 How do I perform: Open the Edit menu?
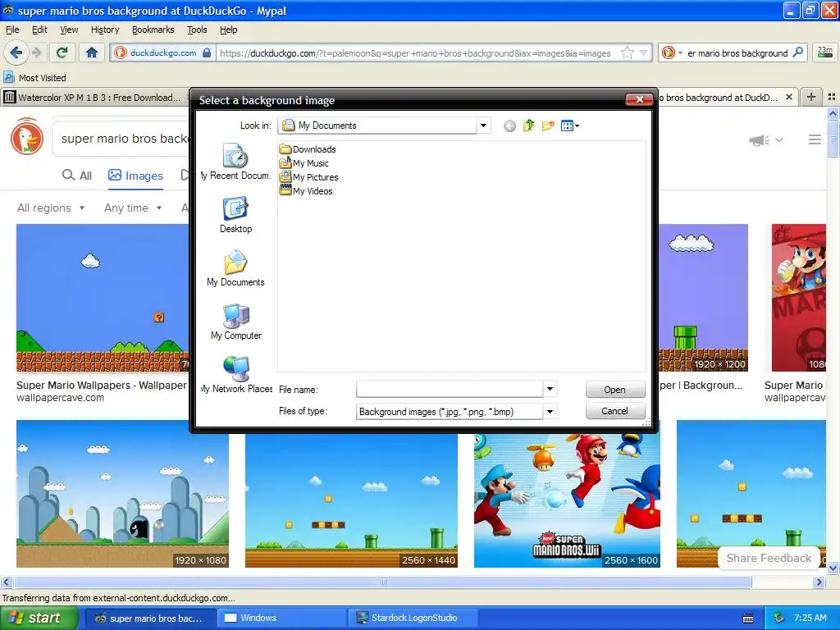[x=39, y=30]
